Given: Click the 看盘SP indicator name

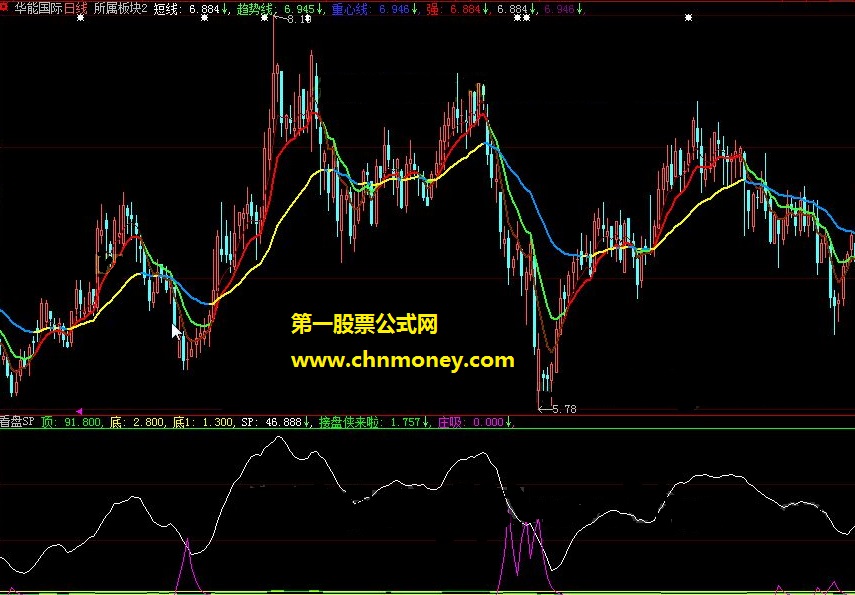Looking at the screenshot, I should pyautogui.click(x=17, y=422).
